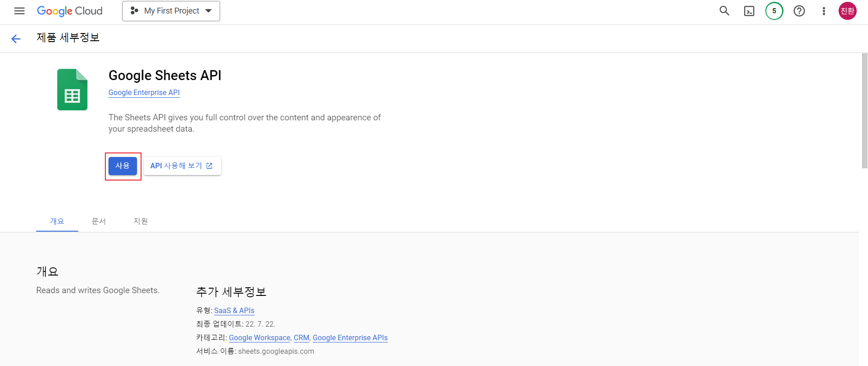Click the Google Cloud logo

pyautogui.click(x=70, y=11)
